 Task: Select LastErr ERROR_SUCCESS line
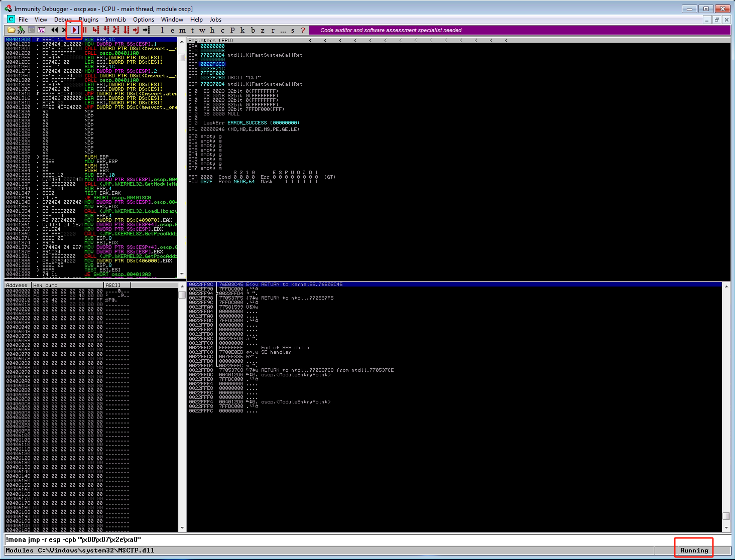[251, 123]
